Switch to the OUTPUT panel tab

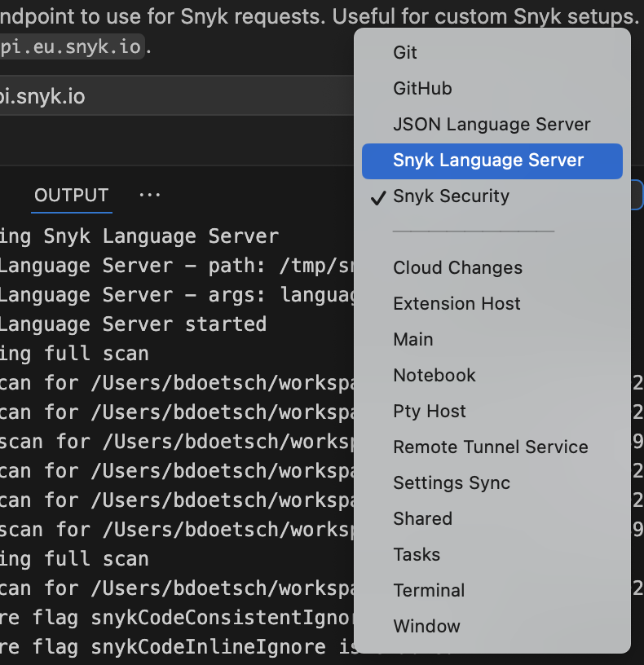pos(71,196)
